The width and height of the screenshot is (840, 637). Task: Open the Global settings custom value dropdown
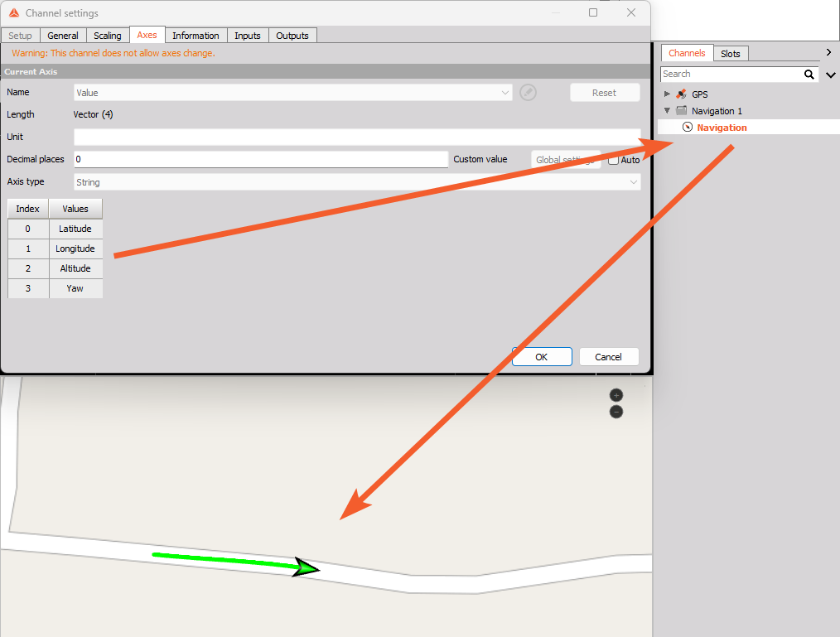point(566,160)
